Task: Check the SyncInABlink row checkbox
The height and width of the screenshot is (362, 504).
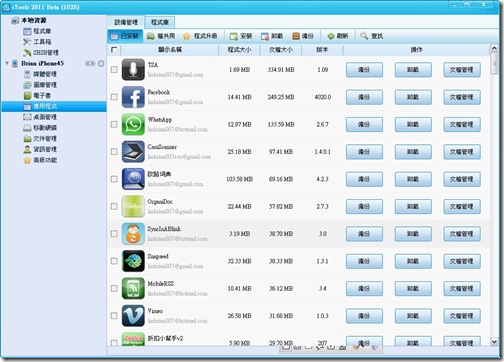Action: pyautogui.click(x=114, y=233)
